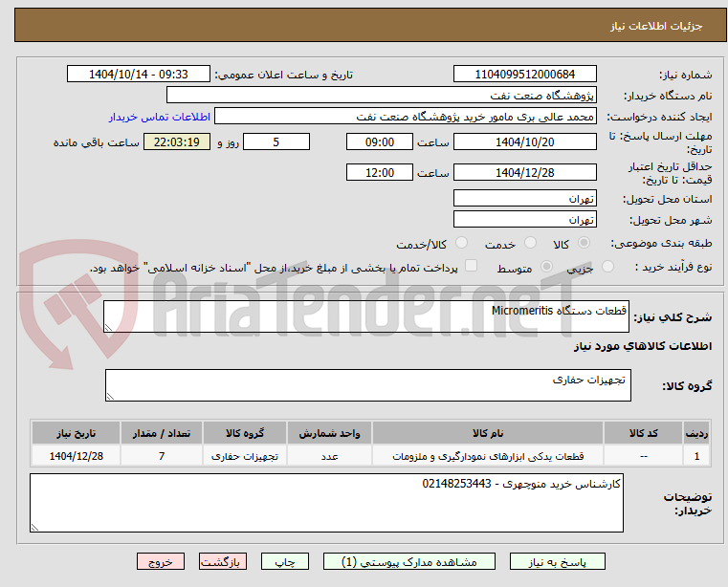The width and height of the screenshot is (728, 587).
Task: Select the کالا radio button
Action: (x=585, y=243)
